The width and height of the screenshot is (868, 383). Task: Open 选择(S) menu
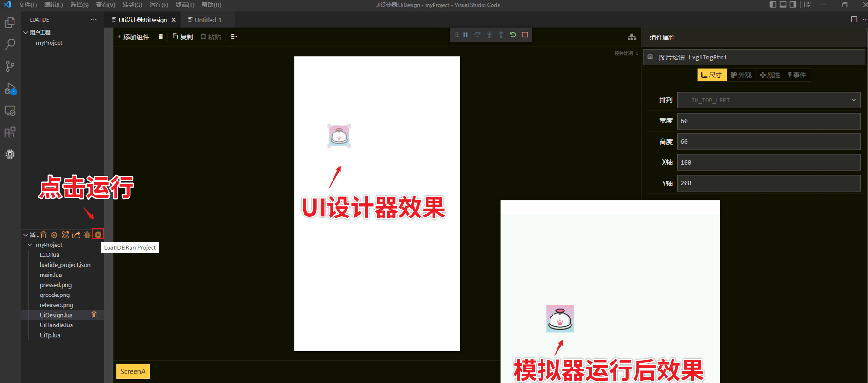point(79,5)
